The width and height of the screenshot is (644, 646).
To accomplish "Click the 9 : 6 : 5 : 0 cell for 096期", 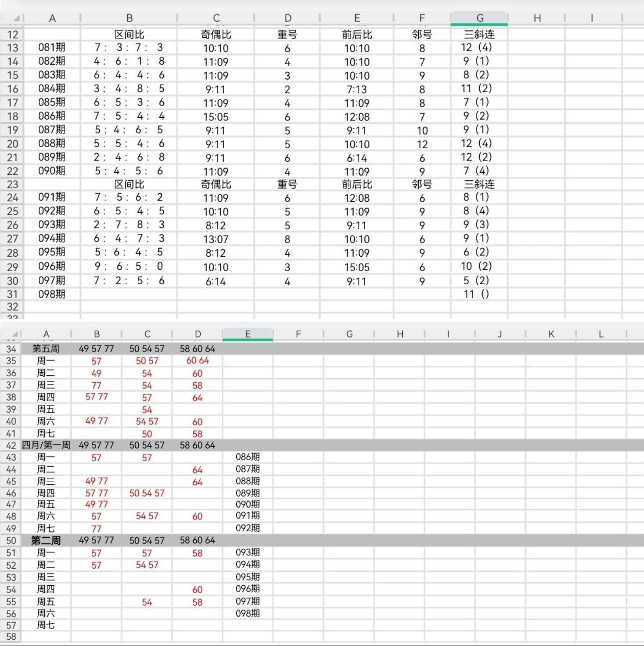I will 129,266.
